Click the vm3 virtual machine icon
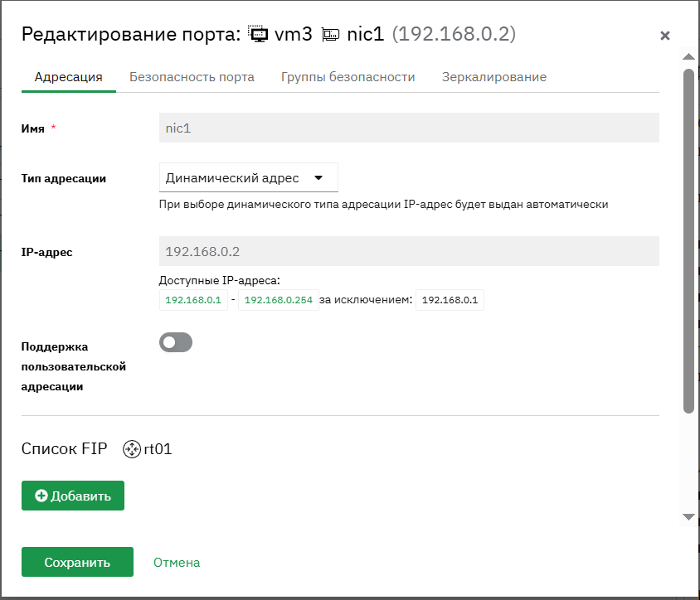Image resolution: width=700 pixels, height=600 pixels. 258,34
